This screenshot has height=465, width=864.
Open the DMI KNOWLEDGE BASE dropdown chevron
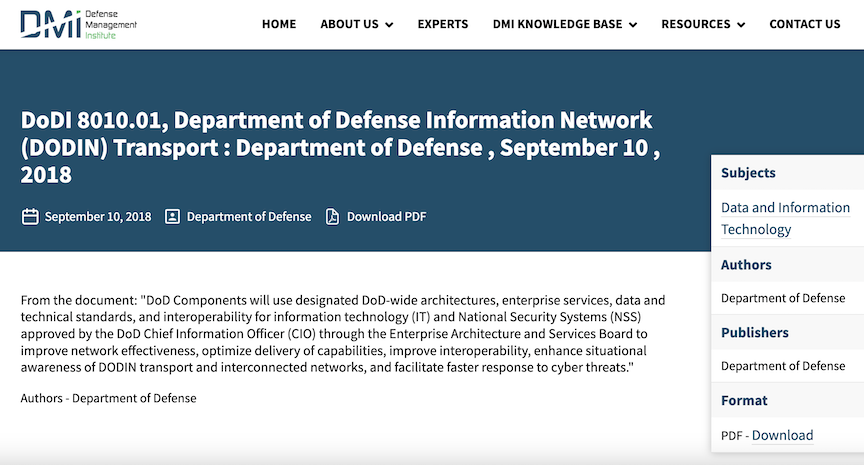tap(632, 25)
